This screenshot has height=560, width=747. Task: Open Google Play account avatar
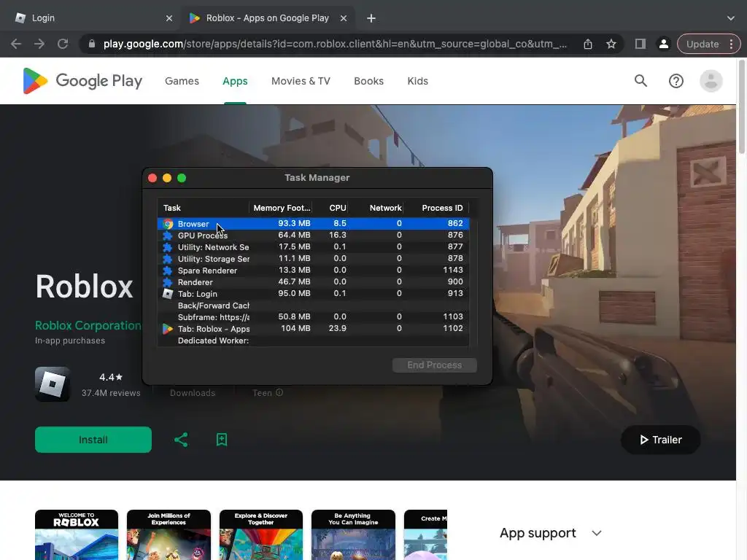click(x=711, y=81)
